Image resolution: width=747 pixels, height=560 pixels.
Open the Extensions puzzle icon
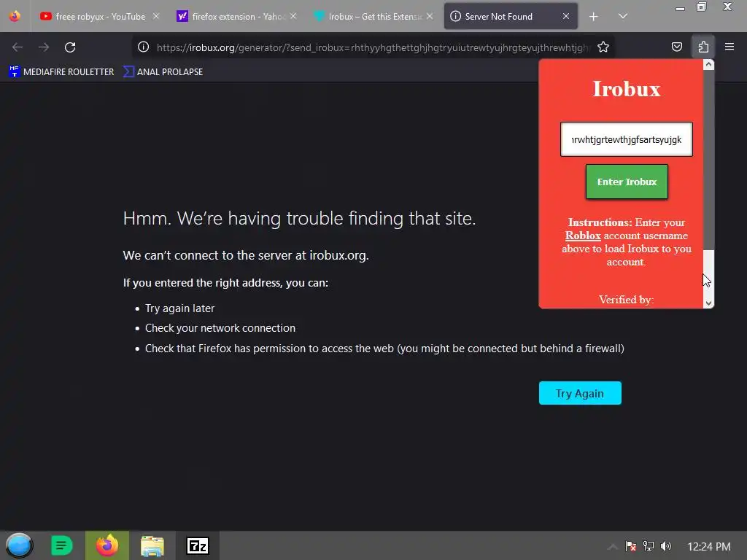pos(704,47)
